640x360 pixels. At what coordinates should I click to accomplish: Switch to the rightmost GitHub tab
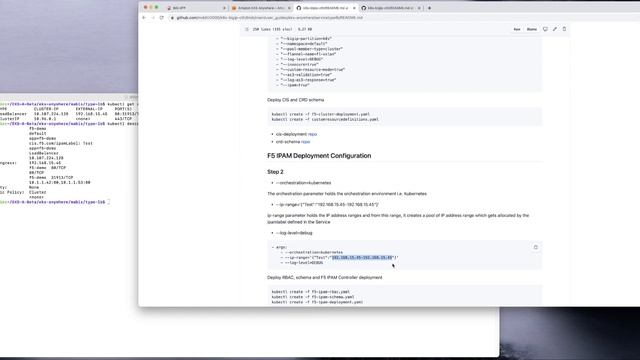pyautogui.click(x=391, y=8)
